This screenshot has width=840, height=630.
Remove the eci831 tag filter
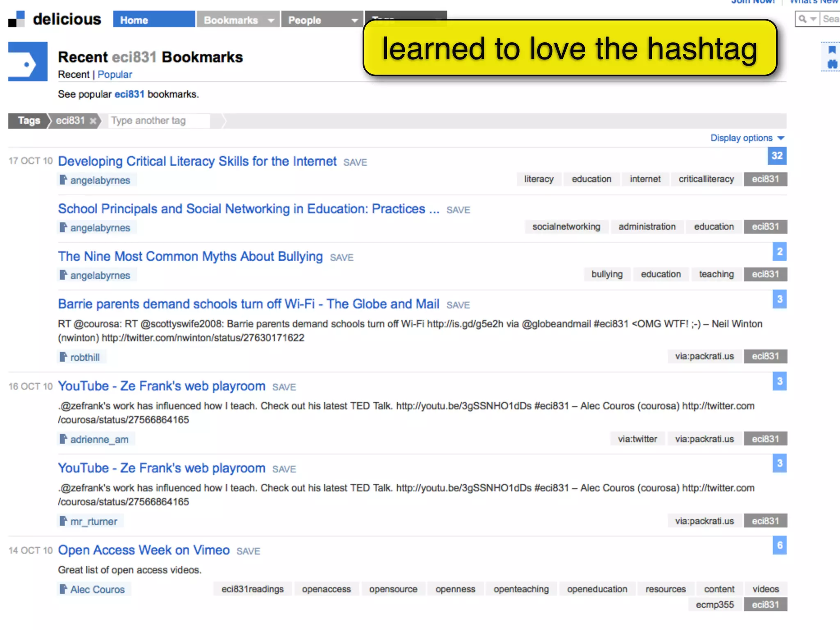coord(93,121)
